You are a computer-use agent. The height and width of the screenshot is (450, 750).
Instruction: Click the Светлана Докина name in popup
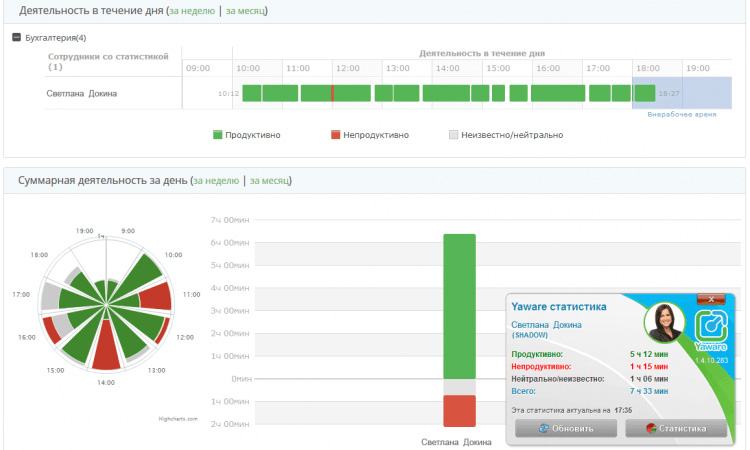546,325
